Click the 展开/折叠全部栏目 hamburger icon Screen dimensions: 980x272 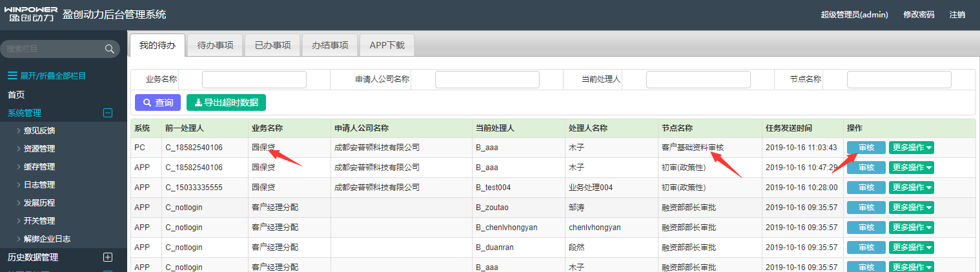tap(12, 75)
